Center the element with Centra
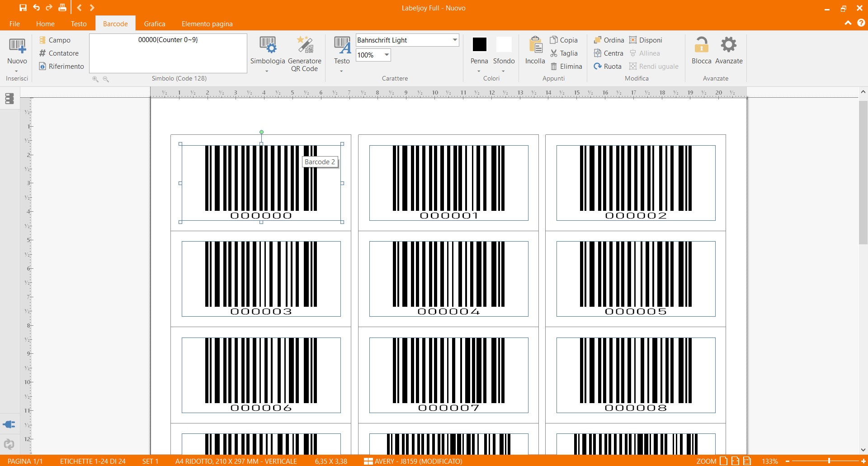 point(609,53)
